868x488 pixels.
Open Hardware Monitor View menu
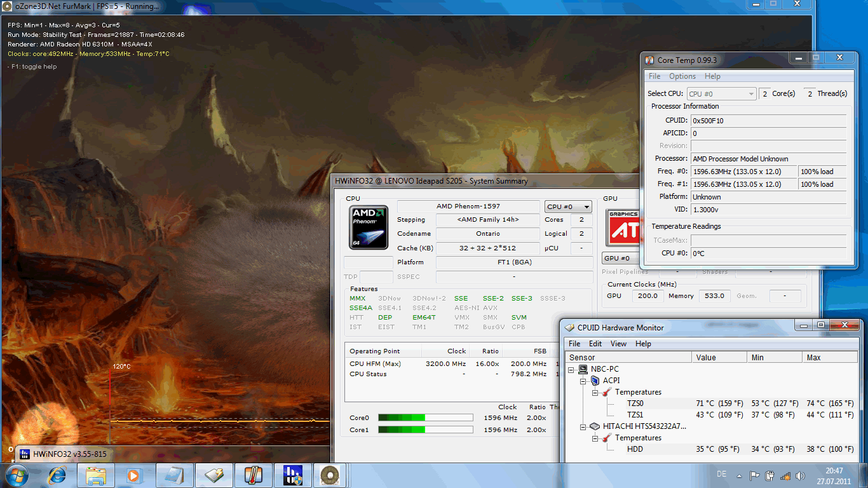[618, 344]
